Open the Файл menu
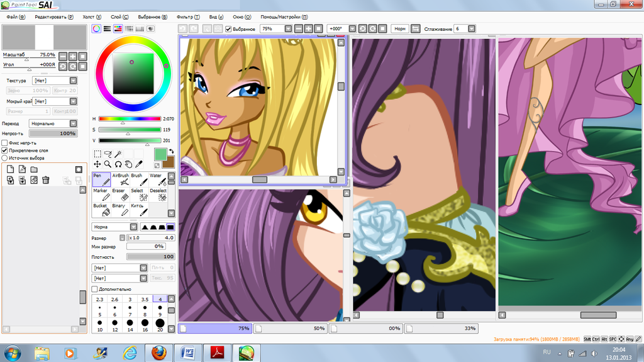 click(x=16, y=17)
